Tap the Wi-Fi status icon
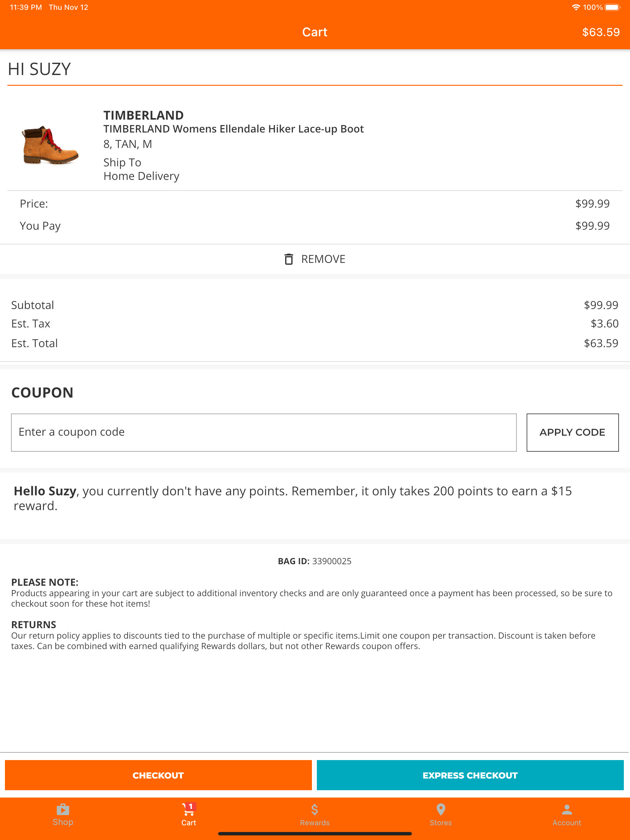 (x=576, y=7)
